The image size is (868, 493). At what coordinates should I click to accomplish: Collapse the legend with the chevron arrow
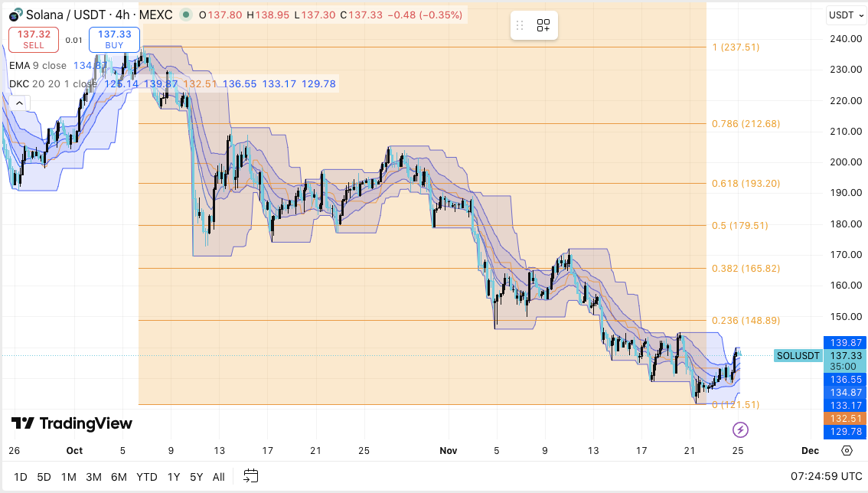tap(18, 102)
